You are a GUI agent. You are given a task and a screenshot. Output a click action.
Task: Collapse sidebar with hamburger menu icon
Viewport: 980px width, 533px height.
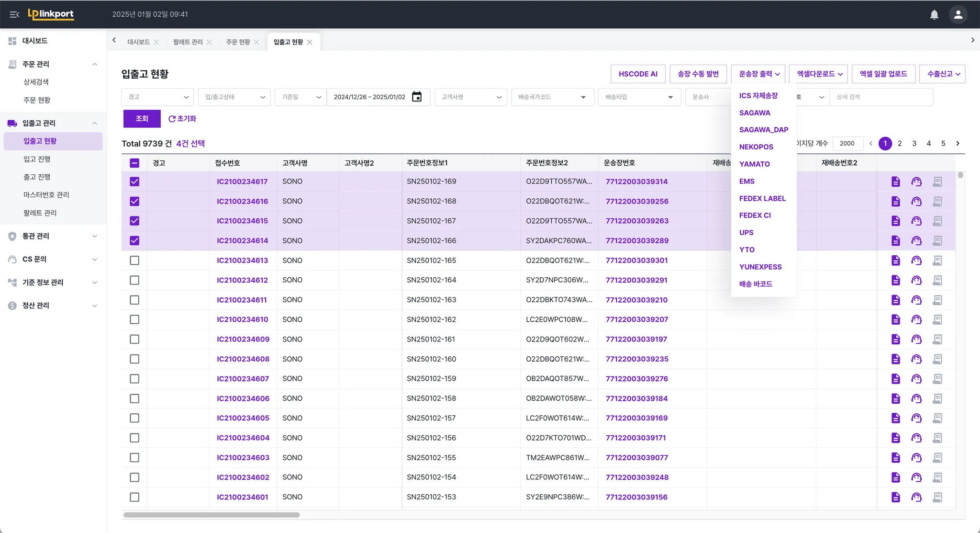[x=14, y=14]
